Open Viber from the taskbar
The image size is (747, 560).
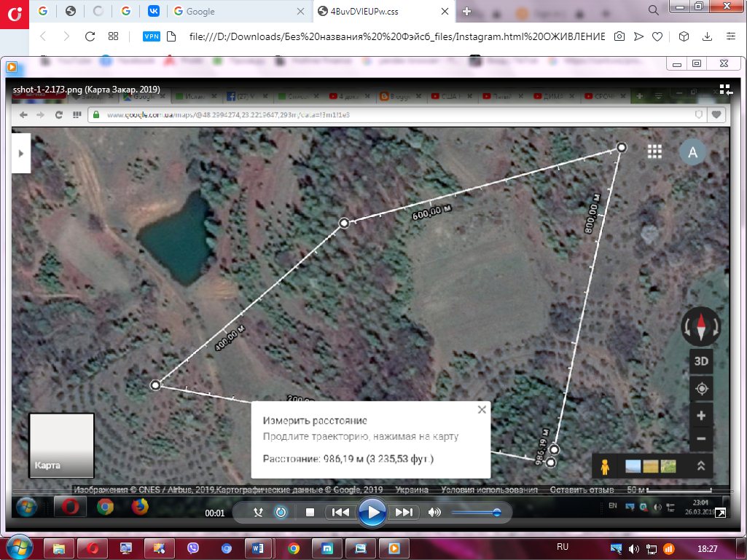point(193,548)
